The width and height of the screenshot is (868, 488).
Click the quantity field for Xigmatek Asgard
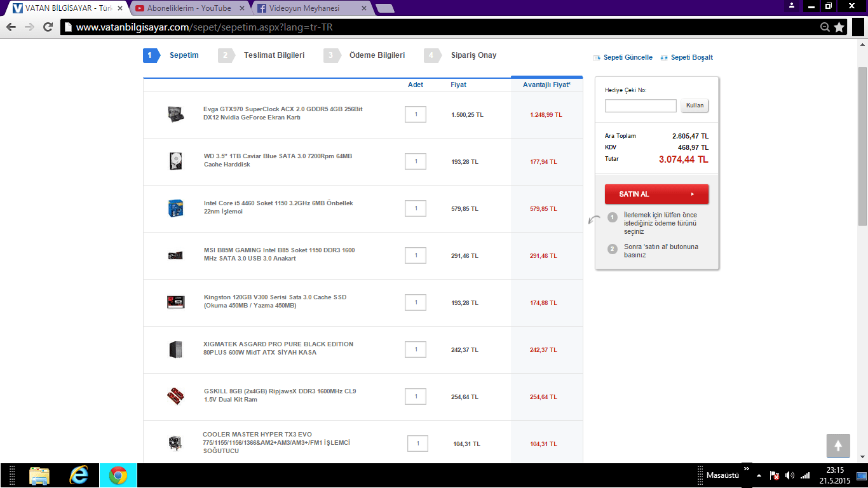click(416, 349)
